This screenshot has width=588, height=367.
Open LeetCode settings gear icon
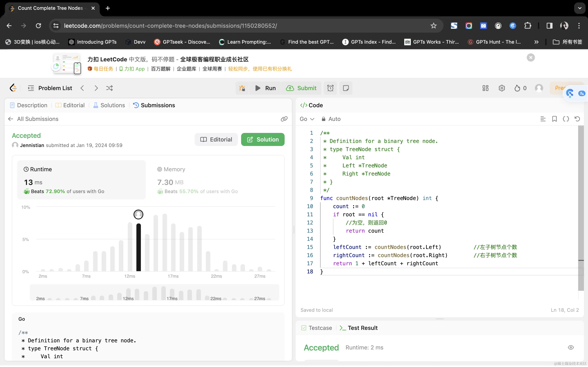pos(502,88)
